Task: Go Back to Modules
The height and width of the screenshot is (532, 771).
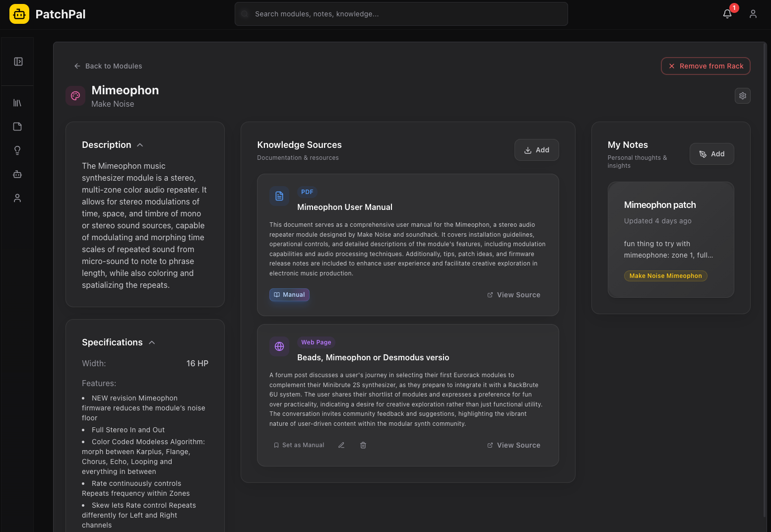Action: [x=107, y=66]
